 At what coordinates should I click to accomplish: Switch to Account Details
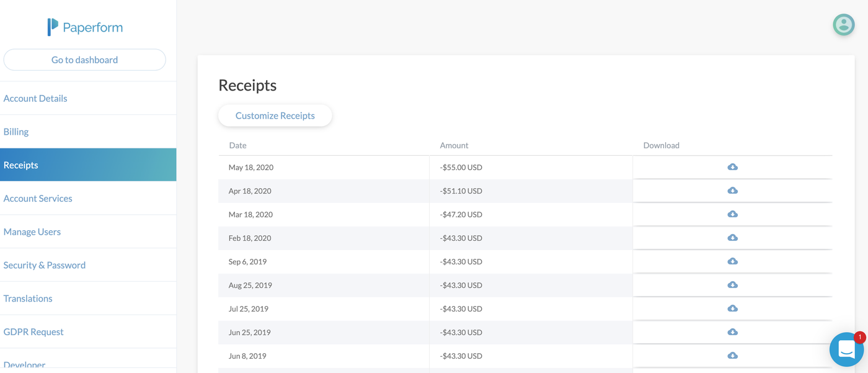[x=35, y=98]
